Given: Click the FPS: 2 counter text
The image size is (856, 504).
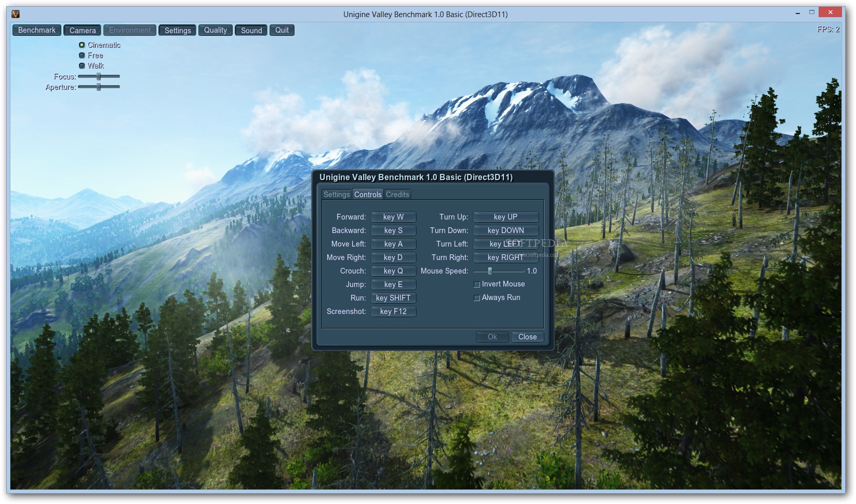Looking at the screenshot, I should tap(828, 30).
